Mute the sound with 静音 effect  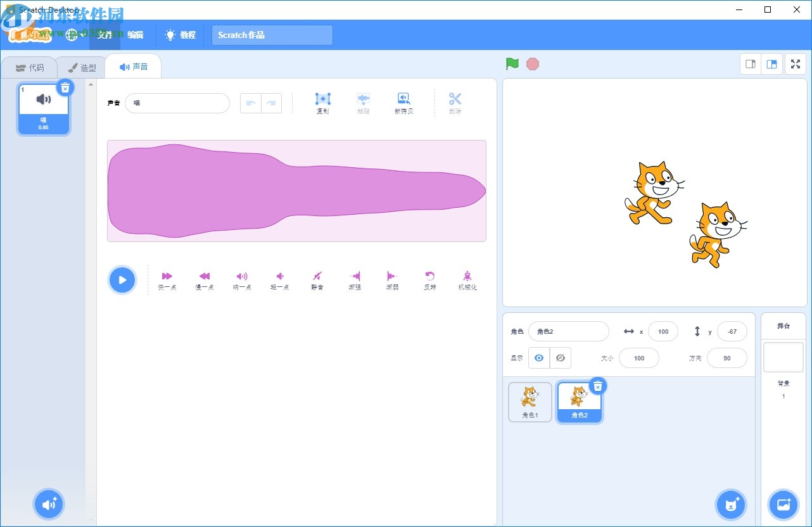317,279
